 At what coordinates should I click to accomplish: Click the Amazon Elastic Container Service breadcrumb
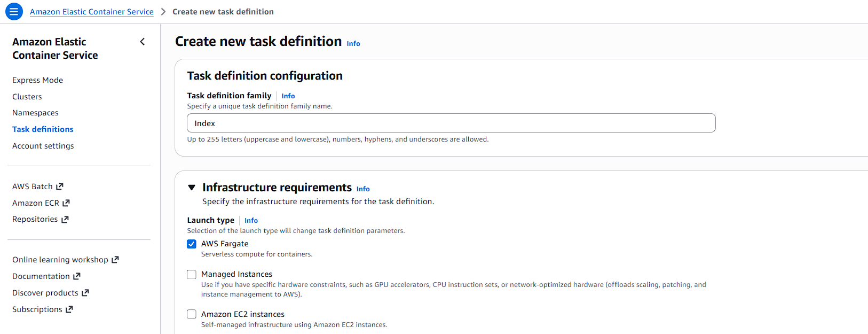(x=91, y=12)
